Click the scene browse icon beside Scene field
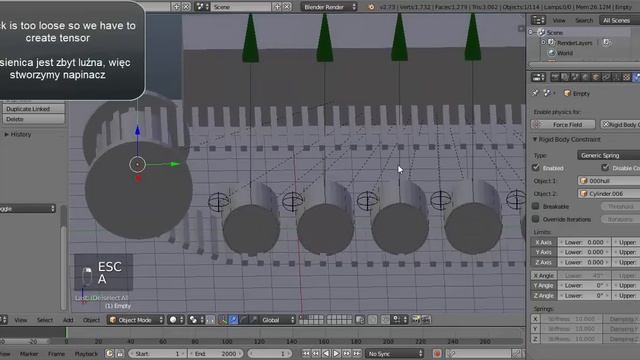Viewport: 640px width, 360px height. point(202,7)
